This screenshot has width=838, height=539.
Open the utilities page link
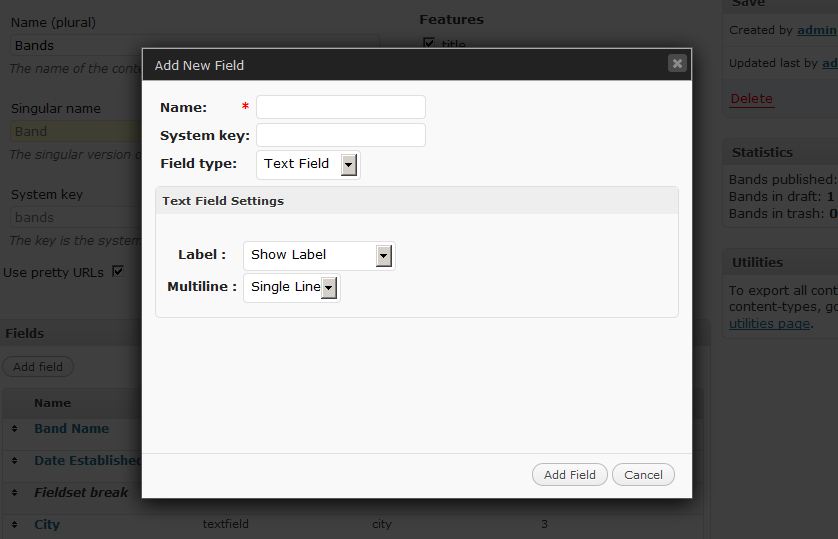769,323
